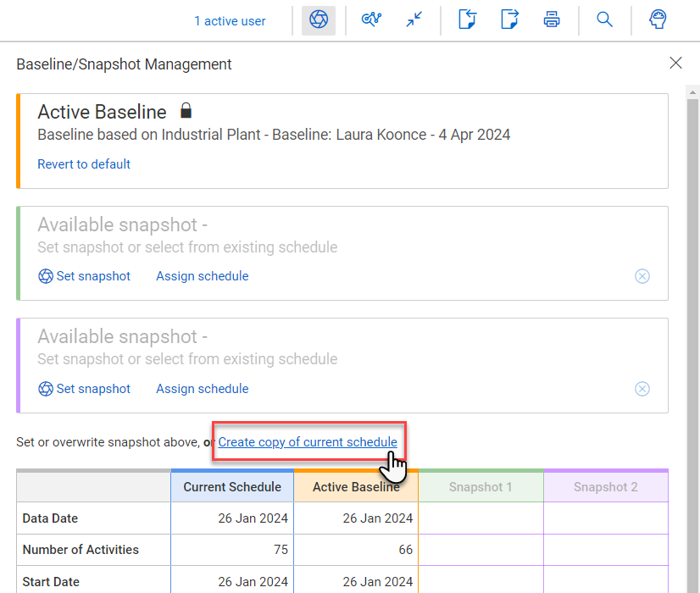This screenshot has width=700, height=593.
Task: Click the critical path analysis icon
Action: click(x=370, y=20)
